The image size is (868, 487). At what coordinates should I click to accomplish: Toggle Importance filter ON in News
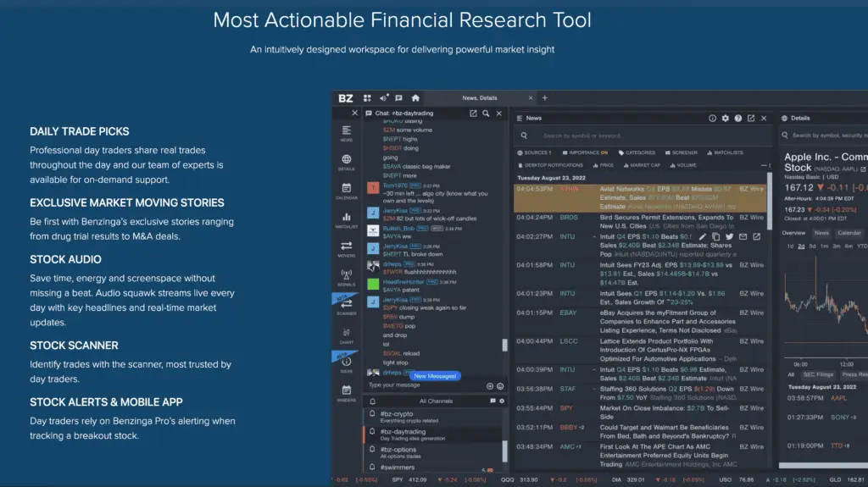[x=585, y=152]
